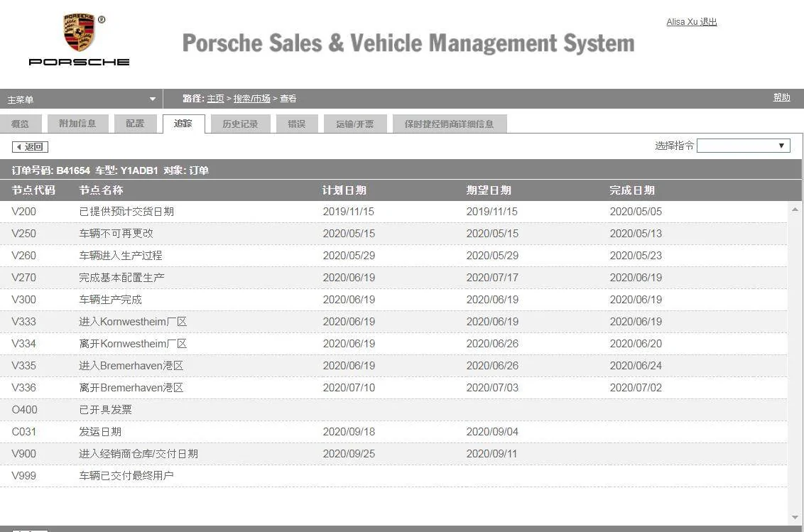Click the Alisa Xu 退出 logout link
Image resolution: width=804 pixels, height=532 pixels.
tap(691, 21)
